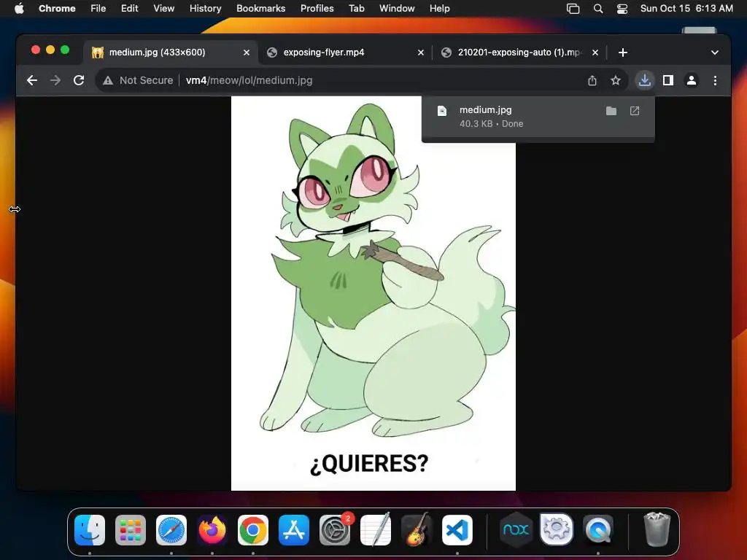Open Control Center in menu bar
The width and height of the screenshot is (747, 560).
(622, 9)
